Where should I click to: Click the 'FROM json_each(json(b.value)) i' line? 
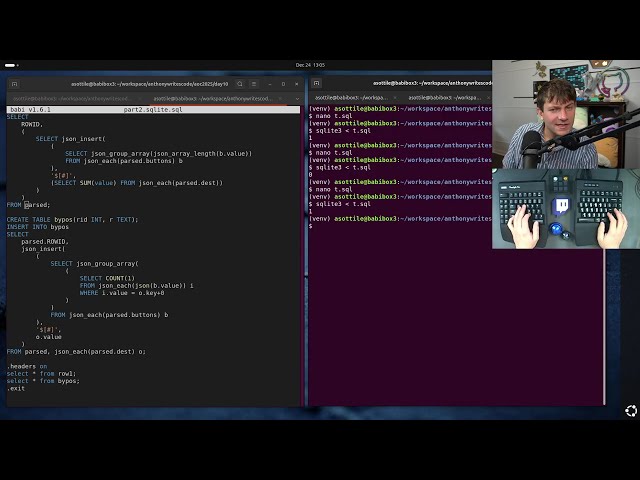pos(136,286)
